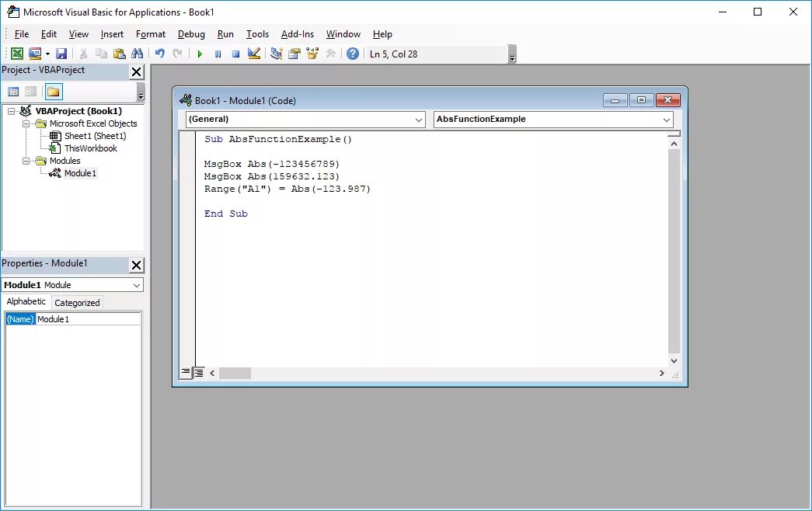This screenshot has height=511, width=812.
Task: Open the Format menu
Action: [151, 34]
